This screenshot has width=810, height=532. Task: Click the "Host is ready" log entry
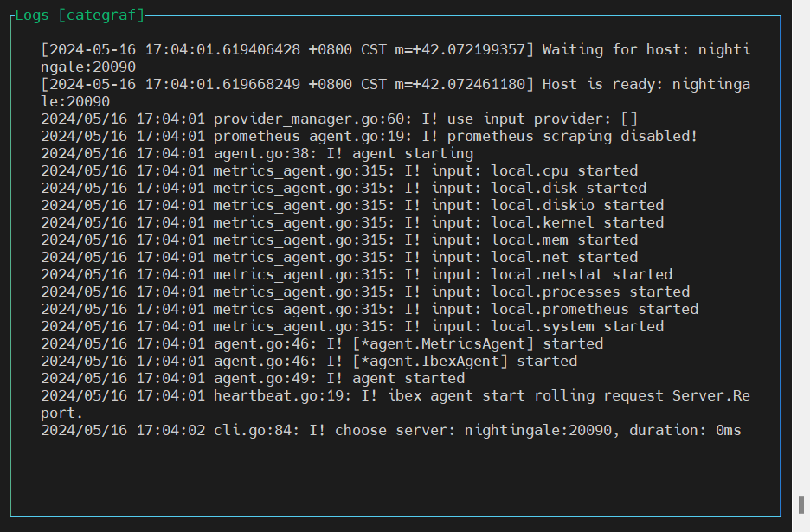click(395, 85)
